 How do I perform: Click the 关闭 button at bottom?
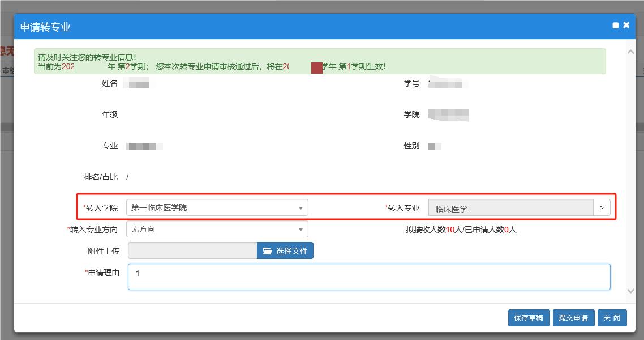click(612, 318)
